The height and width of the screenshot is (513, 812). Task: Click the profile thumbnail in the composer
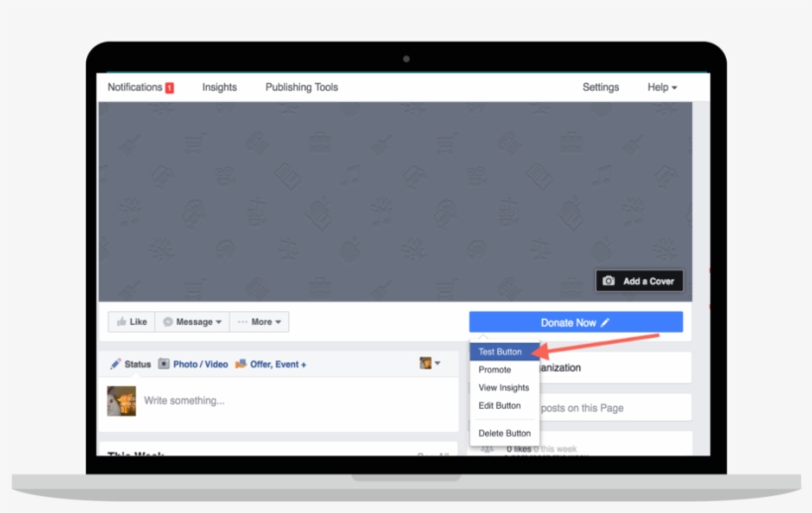[x=121, y=401]
